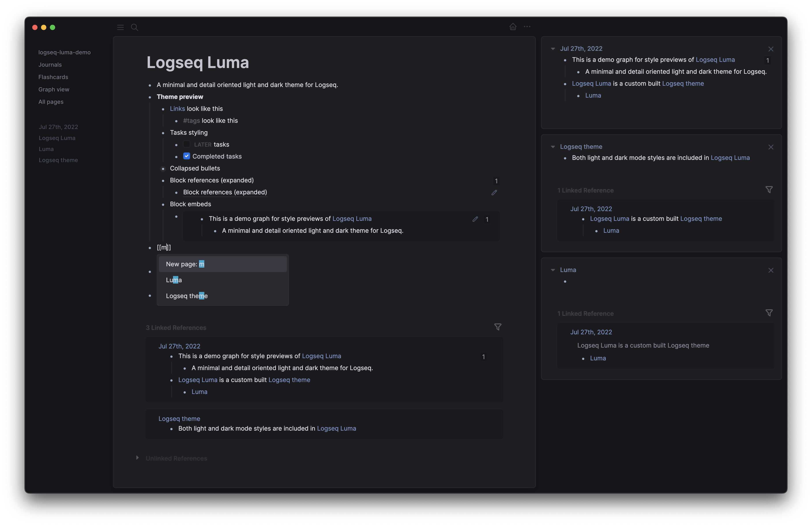Uncheck the Completed tasks checkbox
The image size is (812, 526).
point(187,156)
